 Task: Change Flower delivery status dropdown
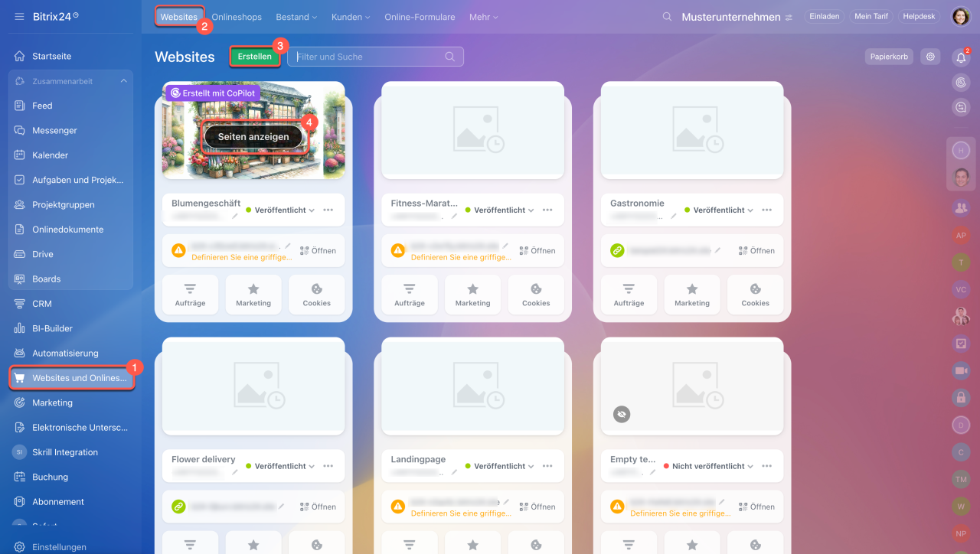pyautogui.click(x=280, y=466)
